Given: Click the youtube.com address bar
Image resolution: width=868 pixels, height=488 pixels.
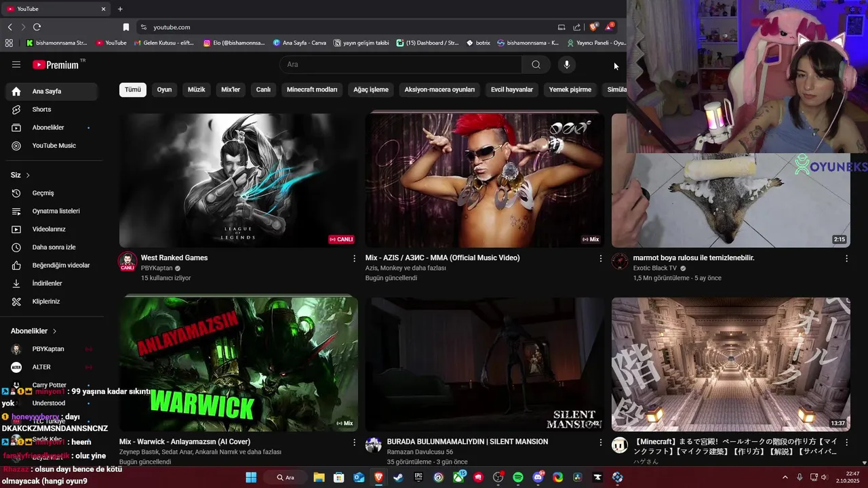Looking at the screenshot, I should coord(346,27).
